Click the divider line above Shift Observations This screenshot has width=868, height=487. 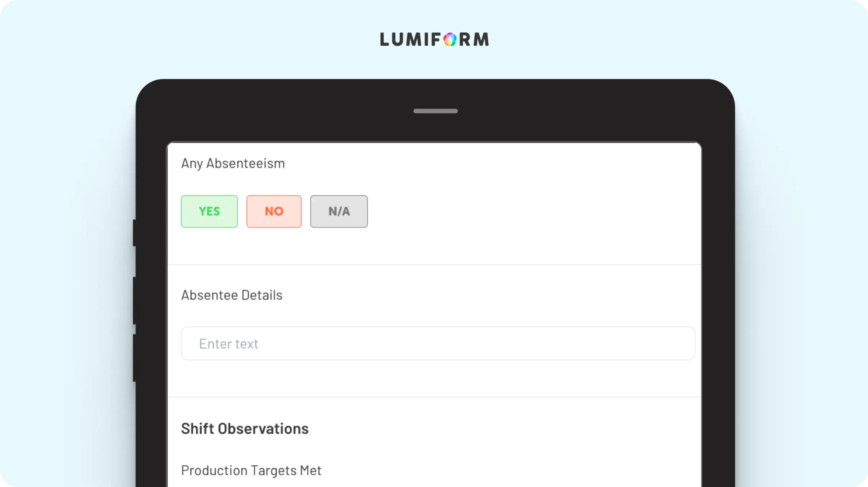(434, 397)
